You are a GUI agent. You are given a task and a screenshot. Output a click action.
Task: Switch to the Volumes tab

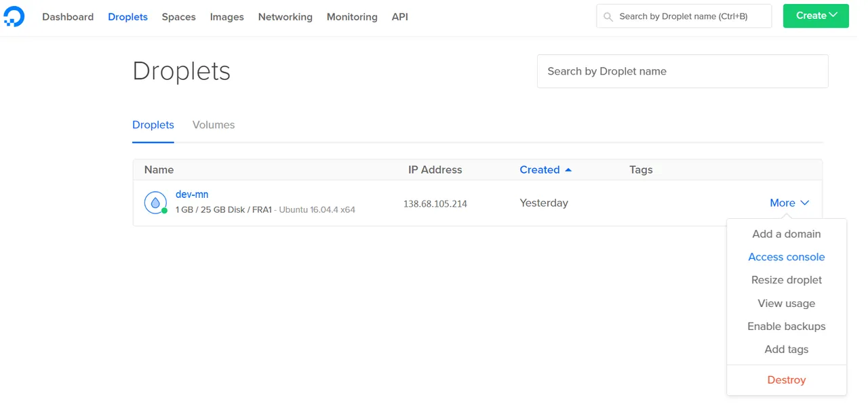[214, 125]
